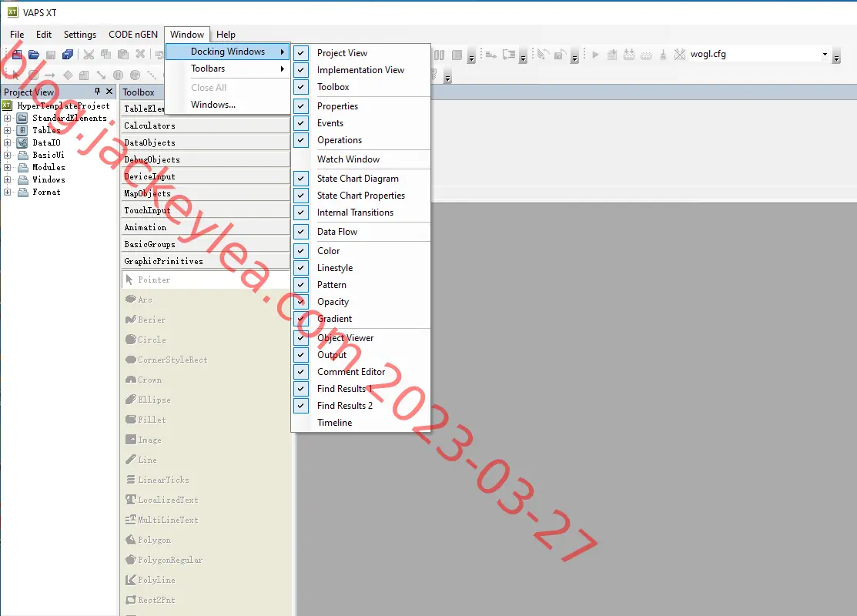Select the Pointer tool in Toolbox

click(x=206, y=280)
